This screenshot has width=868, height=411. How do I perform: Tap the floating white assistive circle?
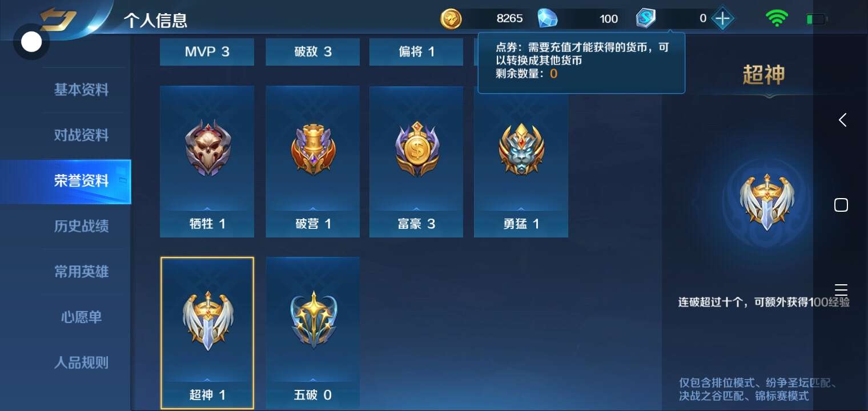point(31,42)
